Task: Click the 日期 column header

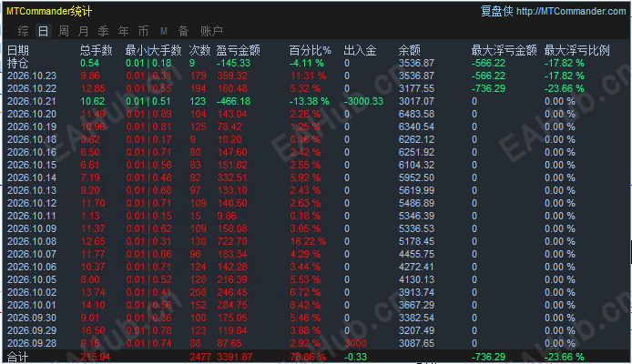Action: (18, 50)
